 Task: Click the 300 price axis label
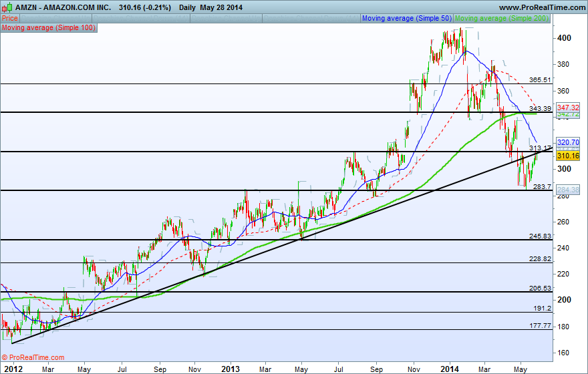[x=564, y=169]
